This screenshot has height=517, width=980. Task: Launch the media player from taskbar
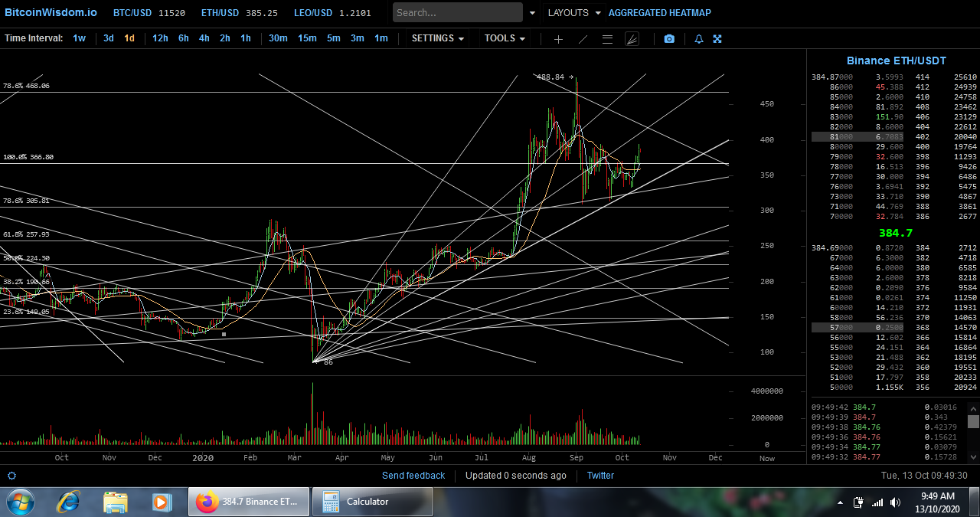tap(161, 502)
